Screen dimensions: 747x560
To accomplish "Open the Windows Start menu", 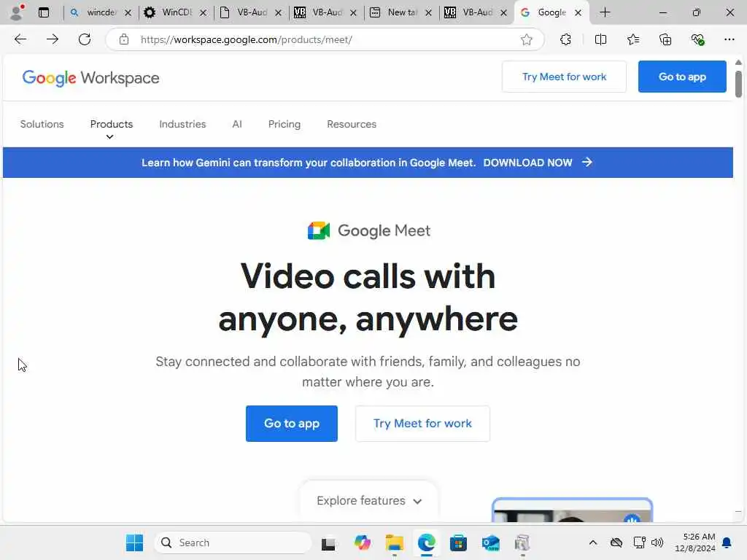I will tap(134, 542).
